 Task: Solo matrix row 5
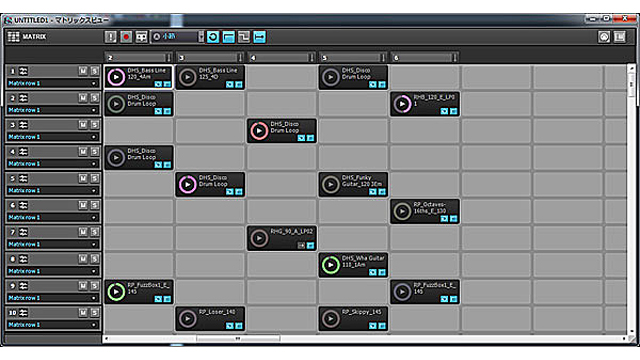(x=94, y=178)
